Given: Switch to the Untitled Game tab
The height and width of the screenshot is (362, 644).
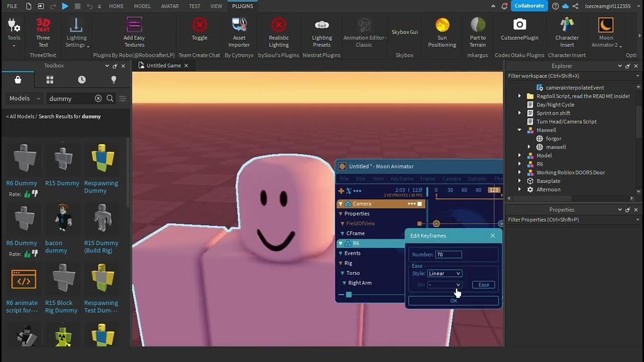Looking at the screenshot, I should click(x=164, y=65).
